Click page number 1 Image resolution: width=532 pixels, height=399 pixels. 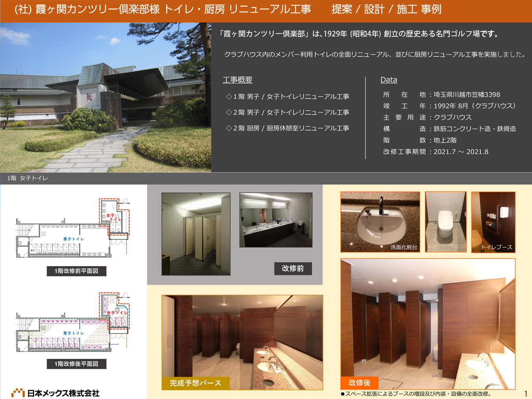pyautogui.click(x=526, y=394)
